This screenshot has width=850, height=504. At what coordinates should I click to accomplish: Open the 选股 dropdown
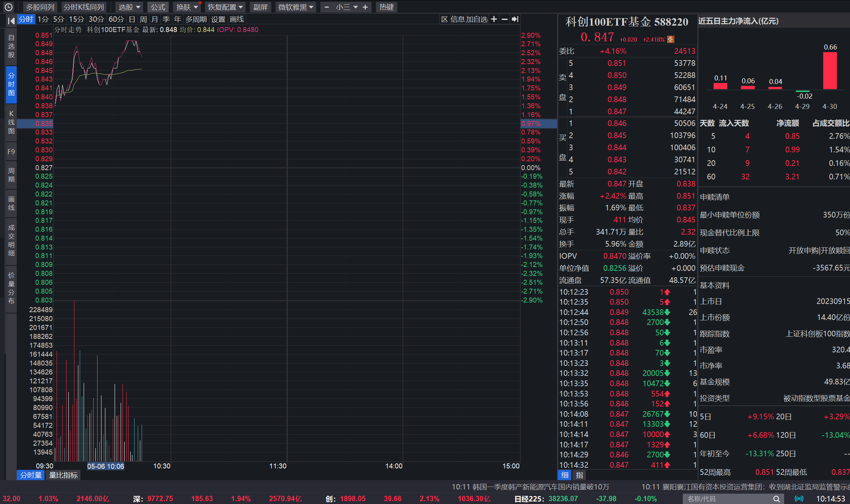[129, 7]
